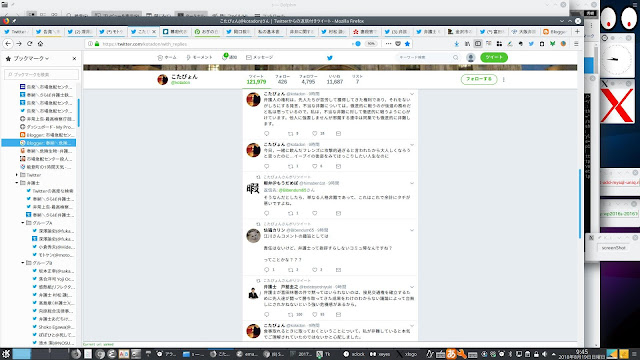The image size is (640, 360).
Task: Click the bookmark search field
Action: click(41, 74)
